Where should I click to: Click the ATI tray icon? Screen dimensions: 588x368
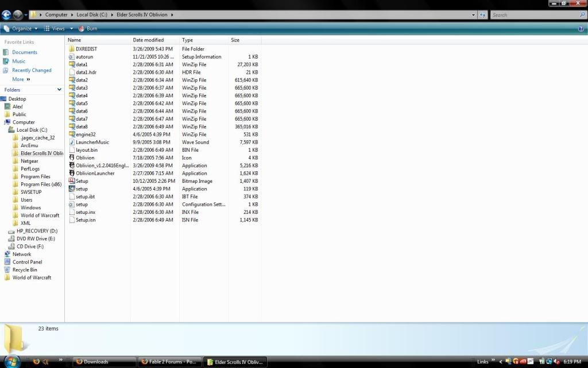point(523,362)
